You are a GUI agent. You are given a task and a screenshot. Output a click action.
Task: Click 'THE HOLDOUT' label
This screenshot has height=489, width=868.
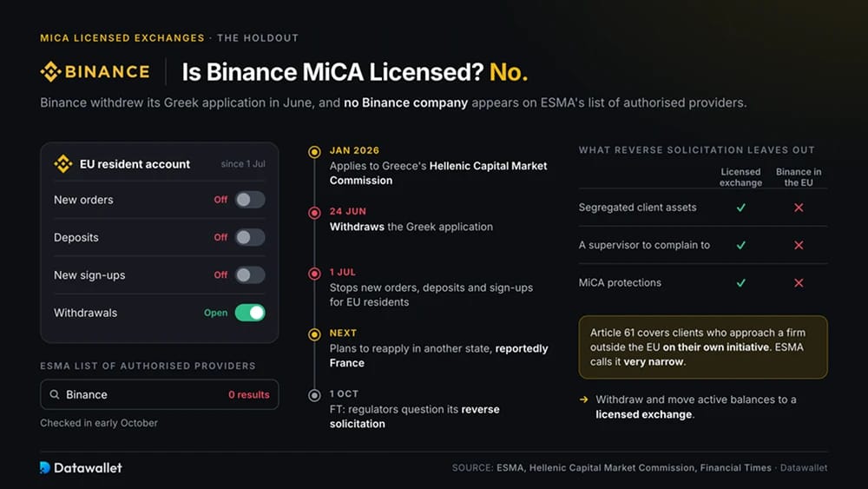click(x=258, y=37)
